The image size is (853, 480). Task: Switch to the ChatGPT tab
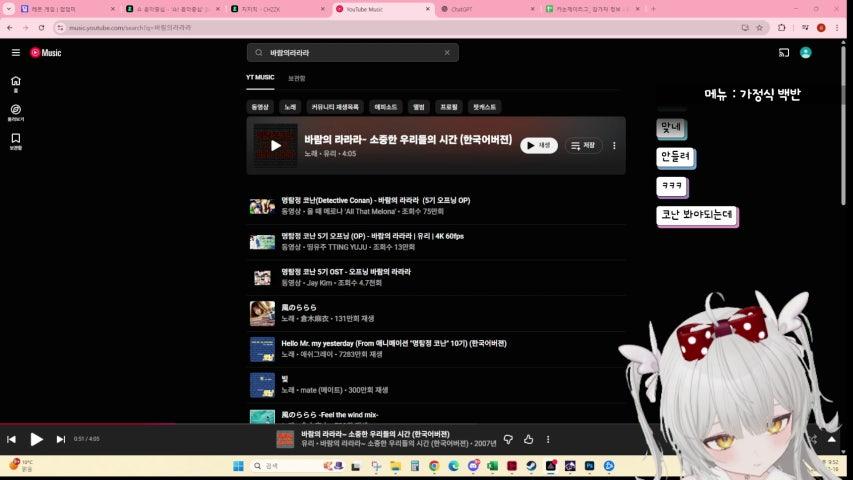point(488,9)
